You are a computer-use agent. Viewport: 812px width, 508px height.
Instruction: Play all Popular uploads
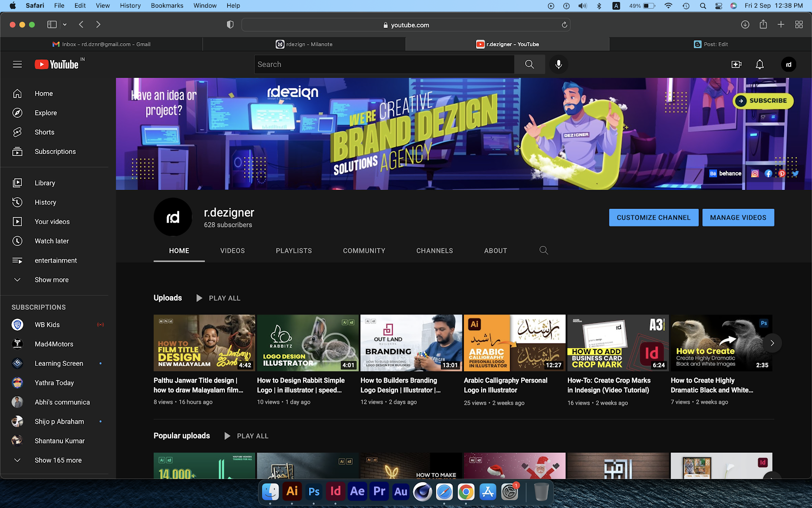[x=247, y=436]
